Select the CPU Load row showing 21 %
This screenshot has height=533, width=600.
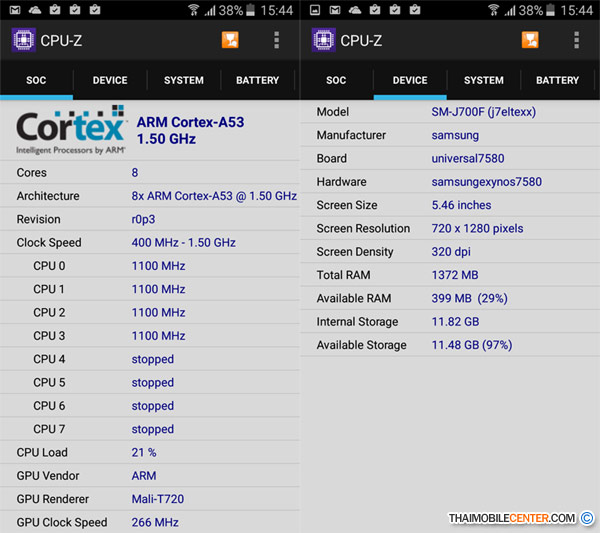coord(150,452)
